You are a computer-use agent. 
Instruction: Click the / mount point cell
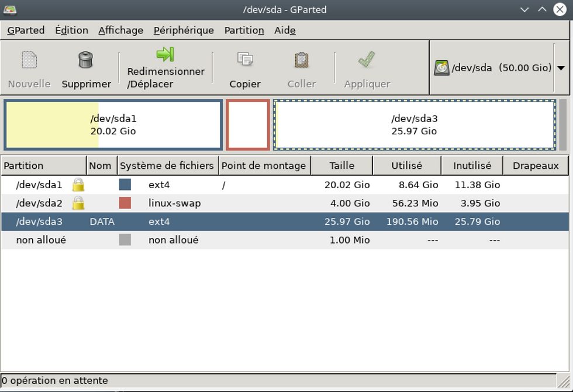tap(223, 185)
